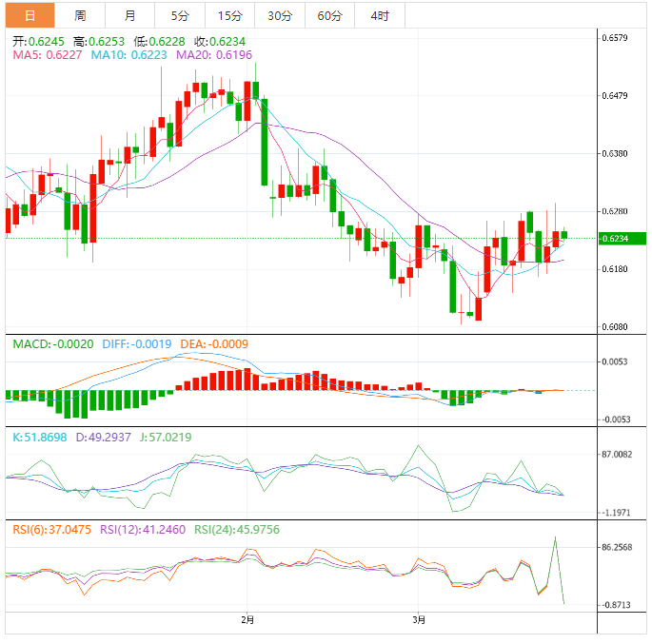
Task: Click the 3月 date marker on time axis
Action: pos(419,620)
